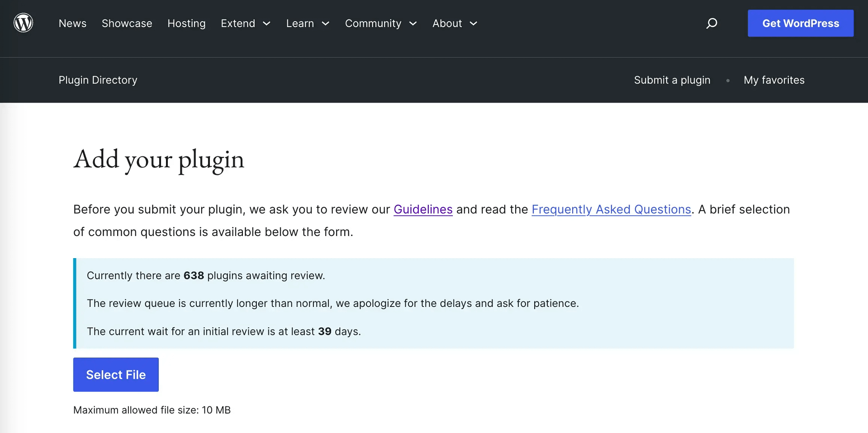
Task: Click the Learn menu label
Action: click(x=300, y=24)
